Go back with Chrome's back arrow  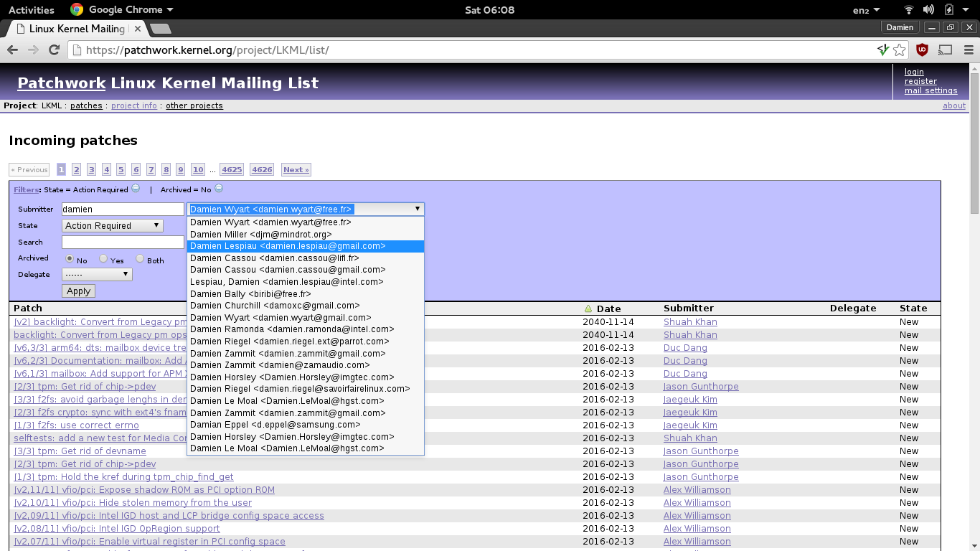(12, 50)
